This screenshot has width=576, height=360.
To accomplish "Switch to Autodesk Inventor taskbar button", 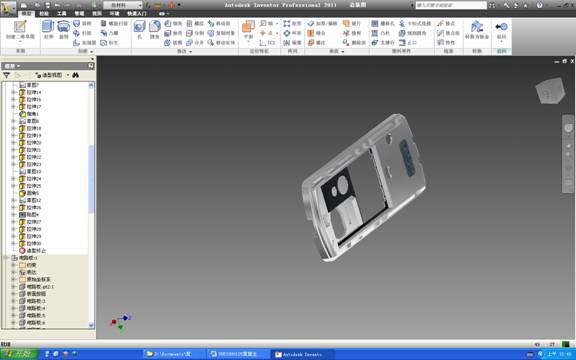I will (303, 354).
